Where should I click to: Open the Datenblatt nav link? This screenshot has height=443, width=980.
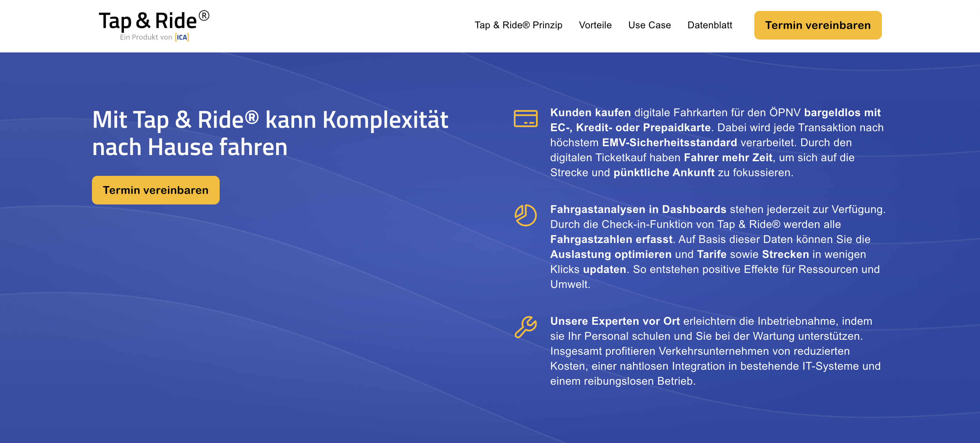710,25
